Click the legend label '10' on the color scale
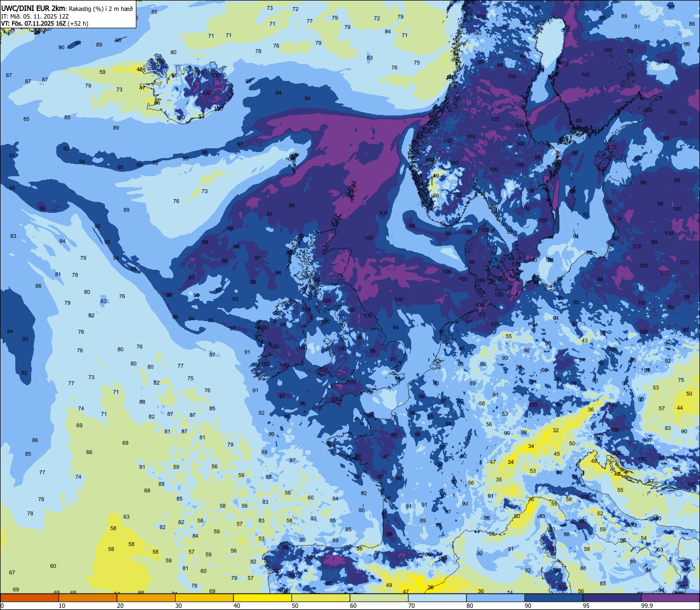This screenshot has width=700, height=610. [62, 606]
